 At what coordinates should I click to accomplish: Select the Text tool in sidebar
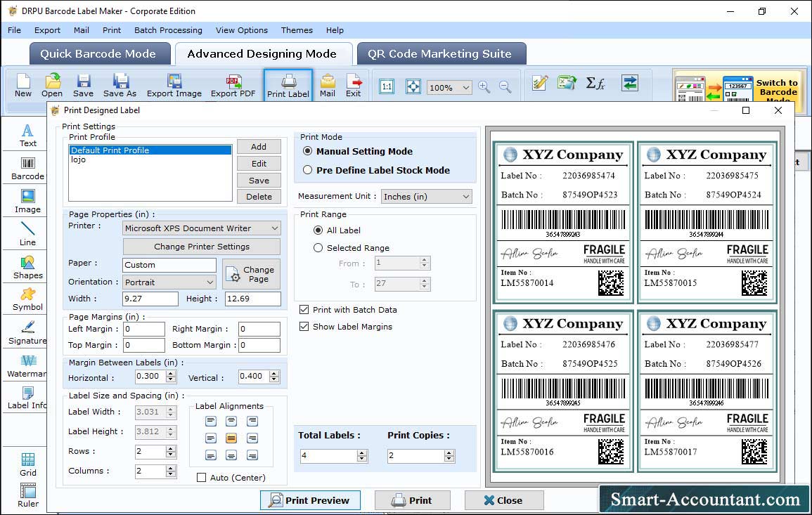click(27, 136)
